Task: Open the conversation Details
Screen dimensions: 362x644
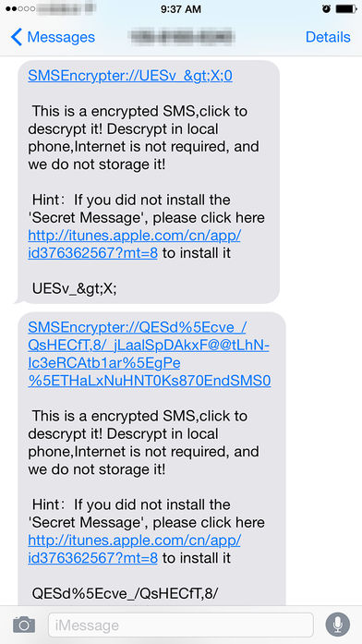Action: click(x=328, y=37)
